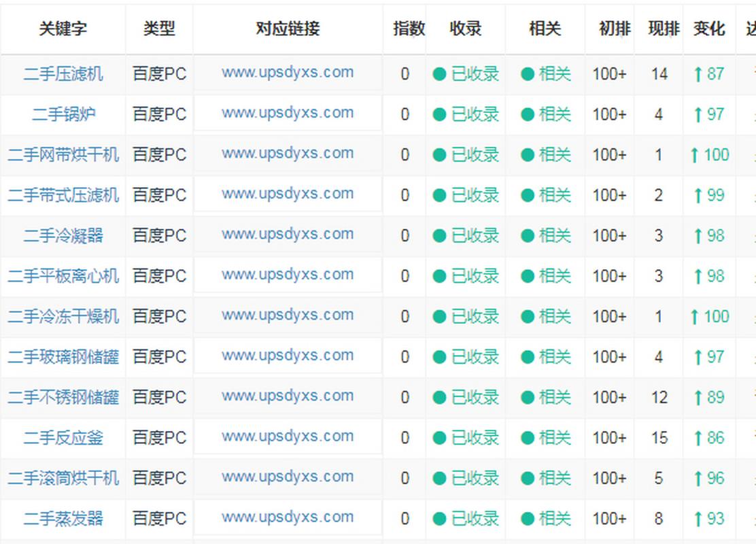
Task: Click index value 0 in 二手平板离心机 row
Action: 405,276
